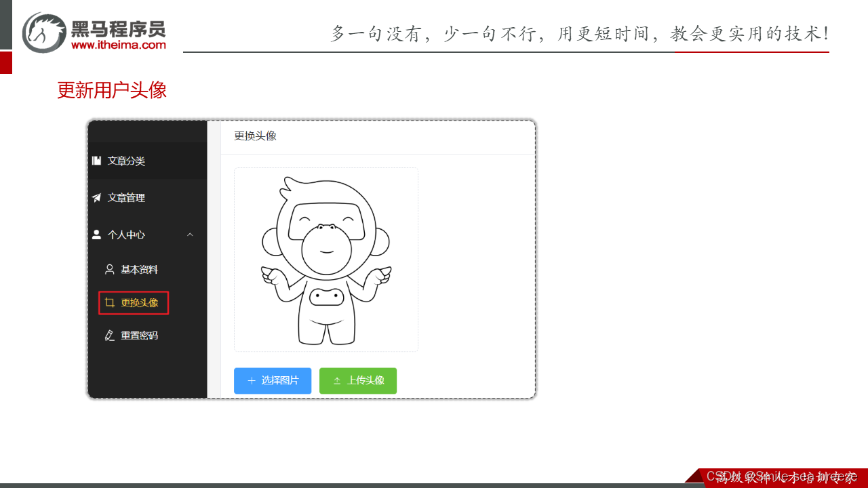Open the 基本资料 submenu item

(148, 270)
